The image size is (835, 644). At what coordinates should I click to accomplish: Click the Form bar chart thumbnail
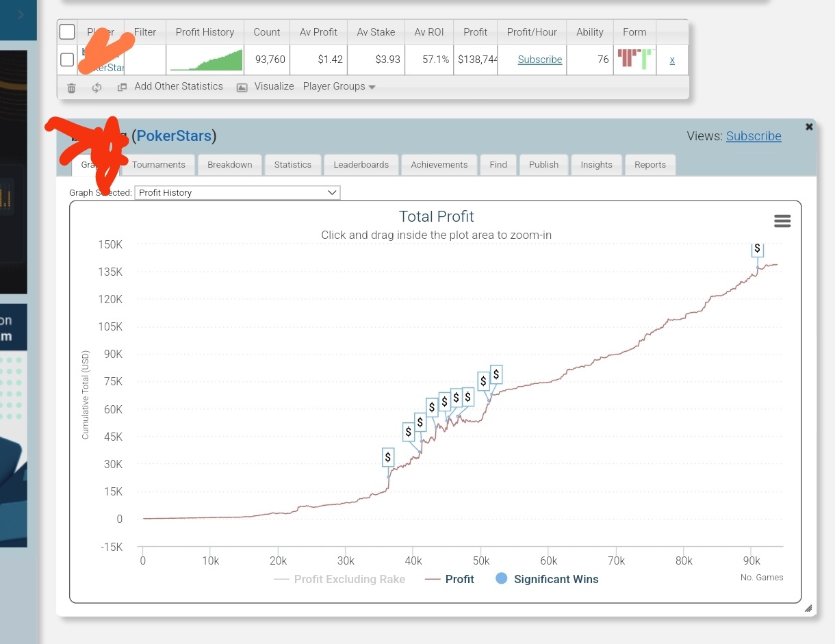635,59
